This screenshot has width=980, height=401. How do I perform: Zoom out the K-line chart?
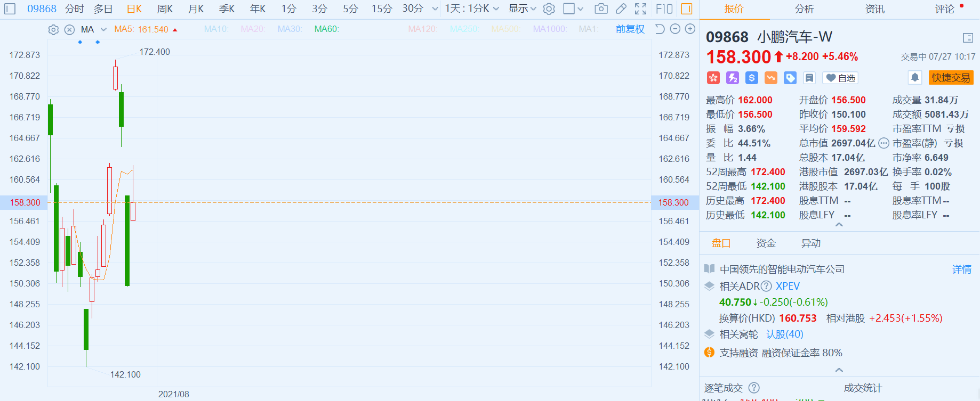point(675,29)
